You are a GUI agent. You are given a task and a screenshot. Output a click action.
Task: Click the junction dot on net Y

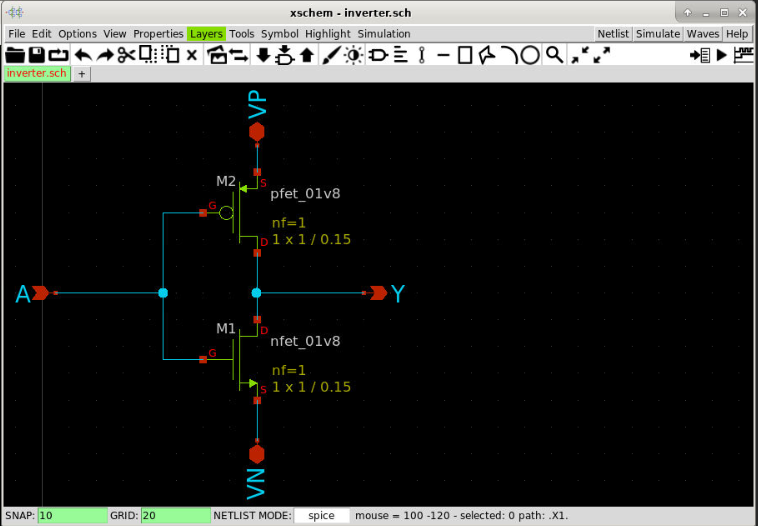point(257,293)
